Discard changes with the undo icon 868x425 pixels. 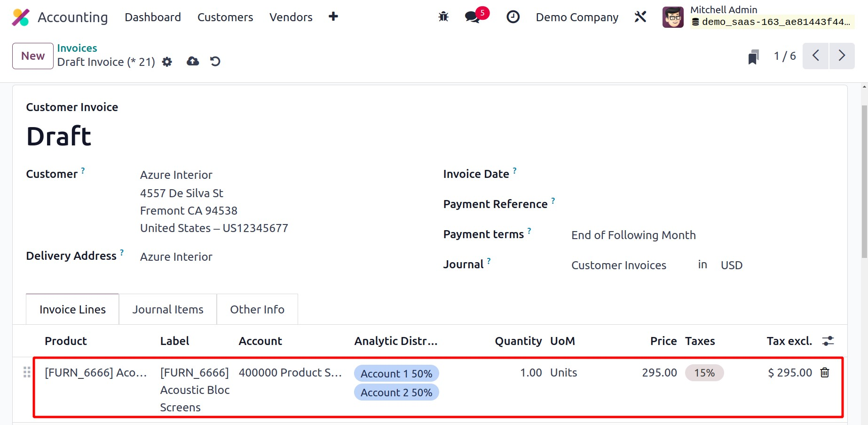(x=215, y=62)
